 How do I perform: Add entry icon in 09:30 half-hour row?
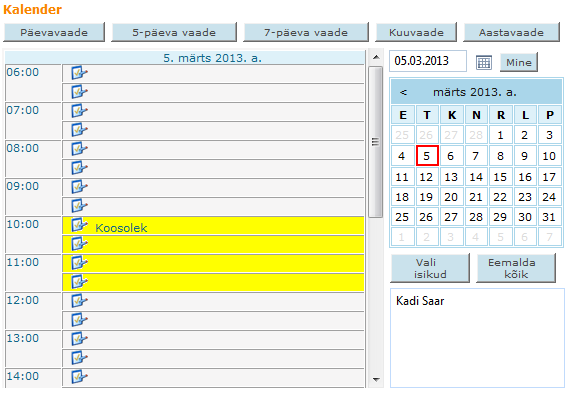coord(79,206)
